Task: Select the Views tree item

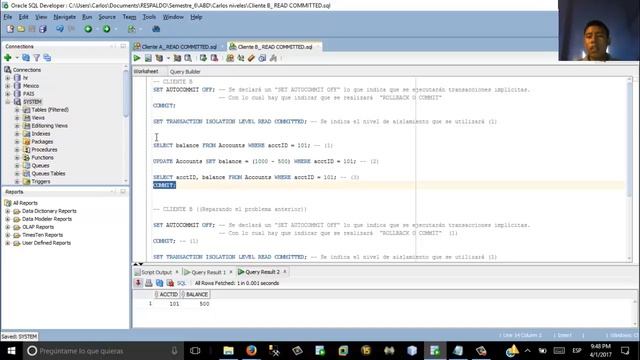Action: pos(38,118)
